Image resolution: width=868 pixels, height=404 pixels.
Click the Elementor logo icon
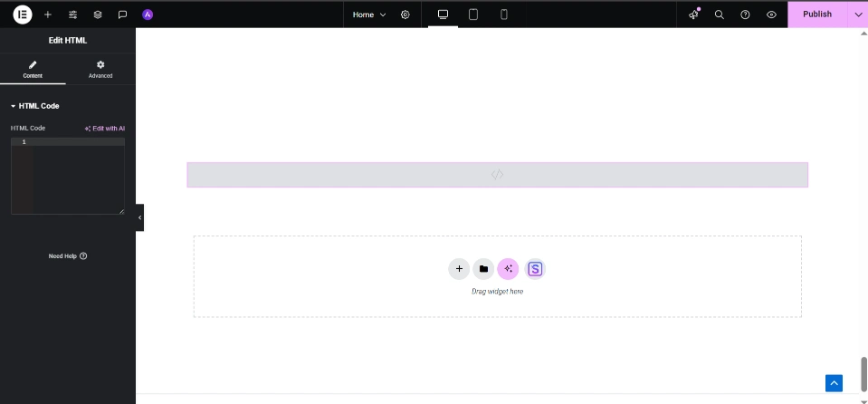23,14
